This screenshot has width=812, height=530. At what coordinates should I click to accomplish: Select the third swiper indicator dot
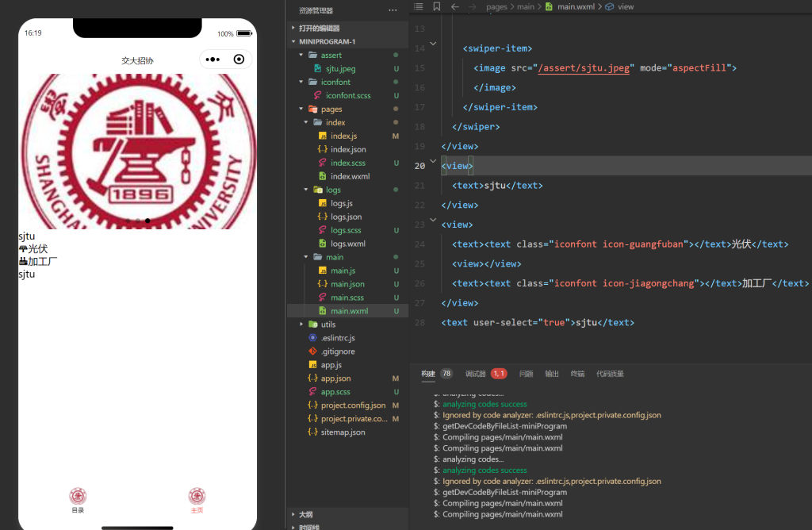tap(147, 221)
